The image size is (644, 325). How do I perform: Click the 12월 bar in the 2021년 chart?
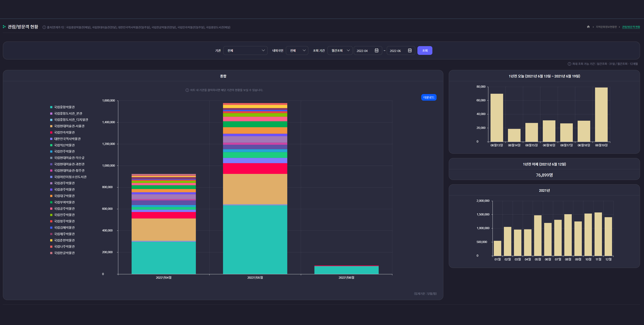click(608, 237)
